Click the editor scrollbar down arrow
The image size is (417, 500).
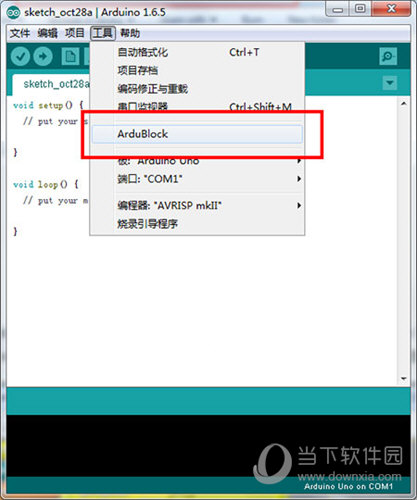pos(404,379)
